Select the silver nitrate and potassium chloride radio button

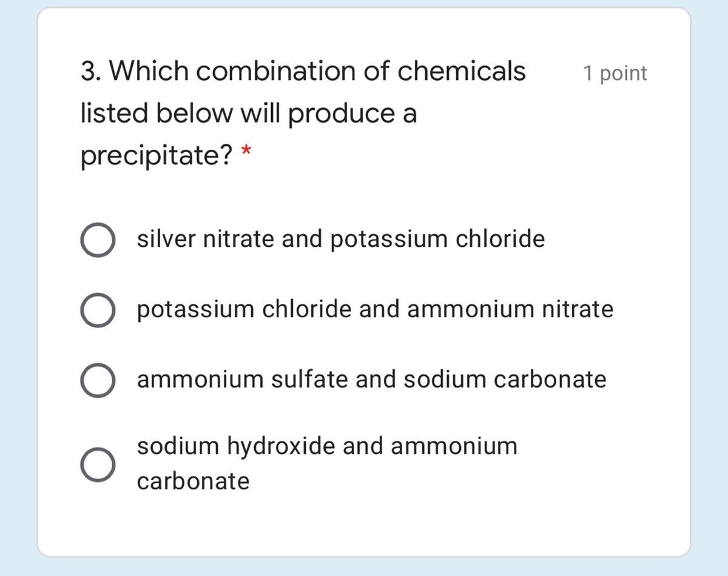coord(97,240)
